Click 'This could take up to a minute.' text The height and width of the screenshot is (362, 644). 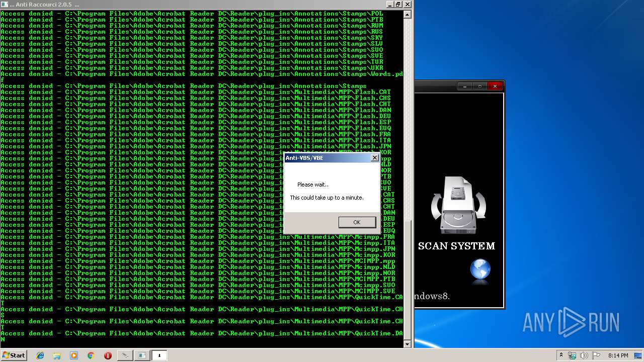point(327,198)
